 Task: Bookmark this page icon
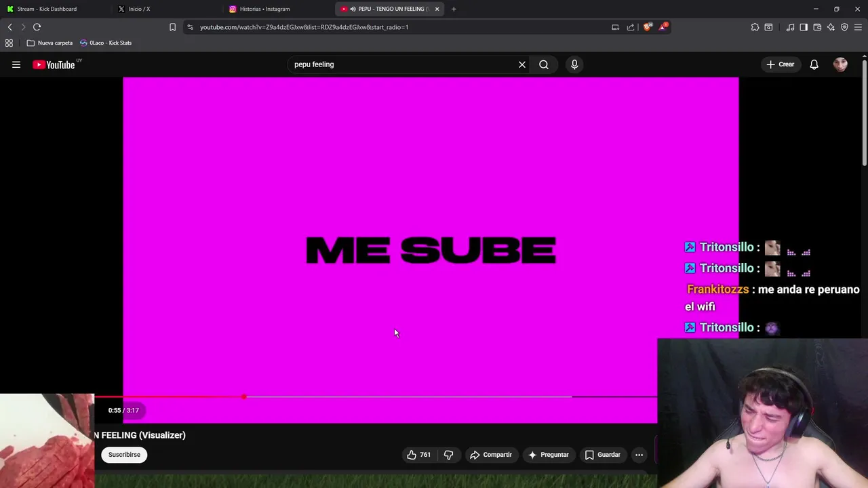172,27
